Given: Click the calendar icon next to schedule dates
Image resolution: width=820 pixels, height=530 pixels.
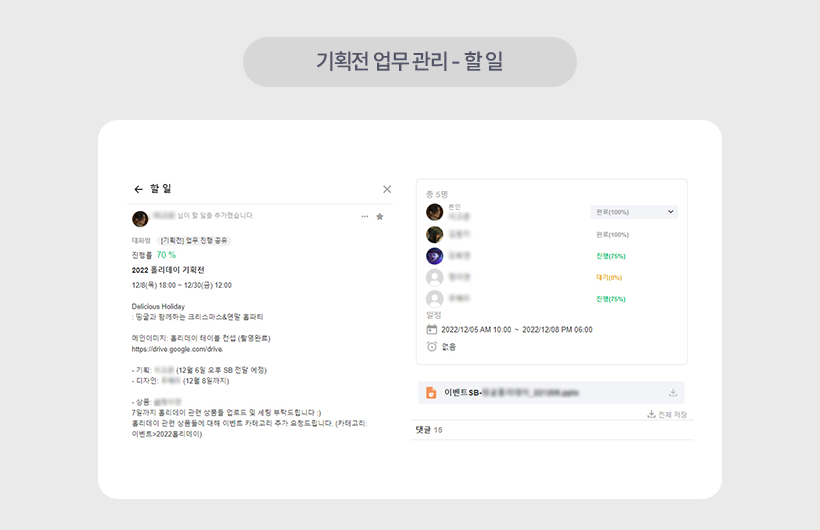Looking at the screenshot, I should coord(432,329).
